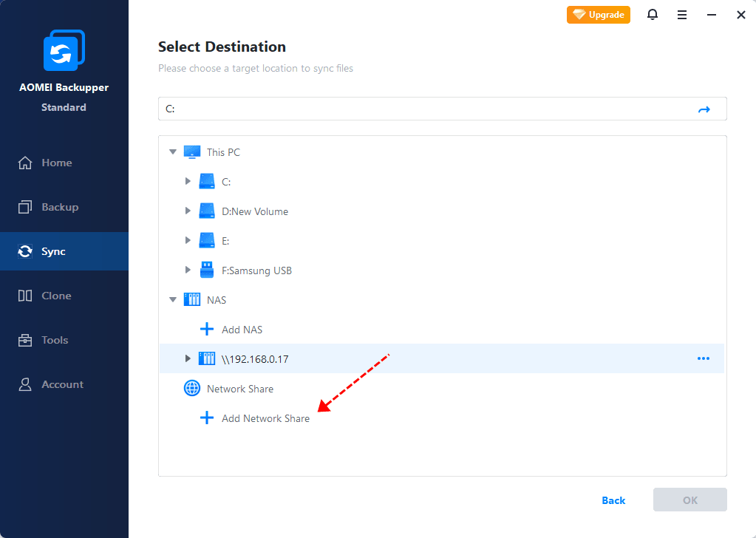Click the notification bell icon
The height and width of the screenshot is (538, 756).
(x=653, y=15)
